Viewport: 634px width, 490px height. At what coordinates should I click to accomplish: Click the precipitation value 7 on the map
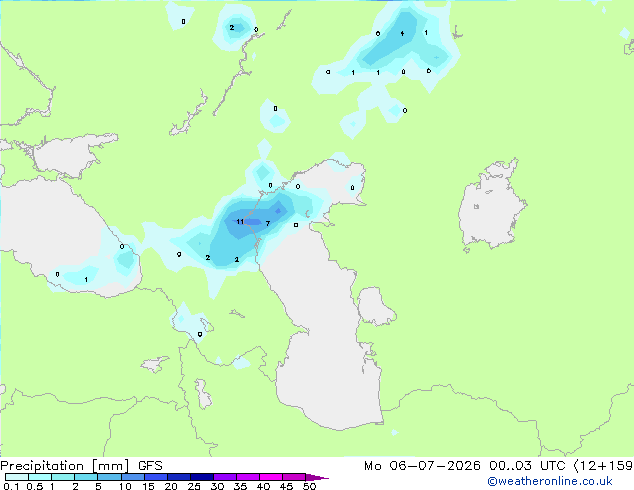coord(268,224)
